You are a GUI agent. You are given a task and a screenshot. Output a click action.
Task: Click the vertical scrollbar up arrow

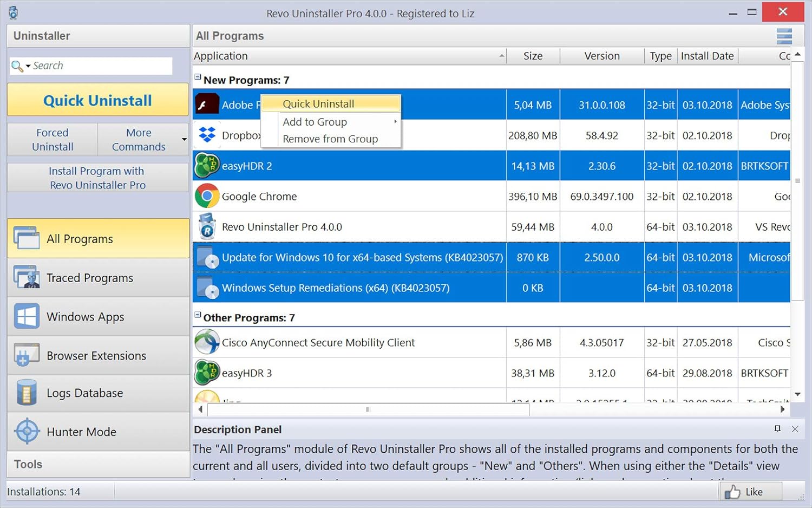point(797,54)
